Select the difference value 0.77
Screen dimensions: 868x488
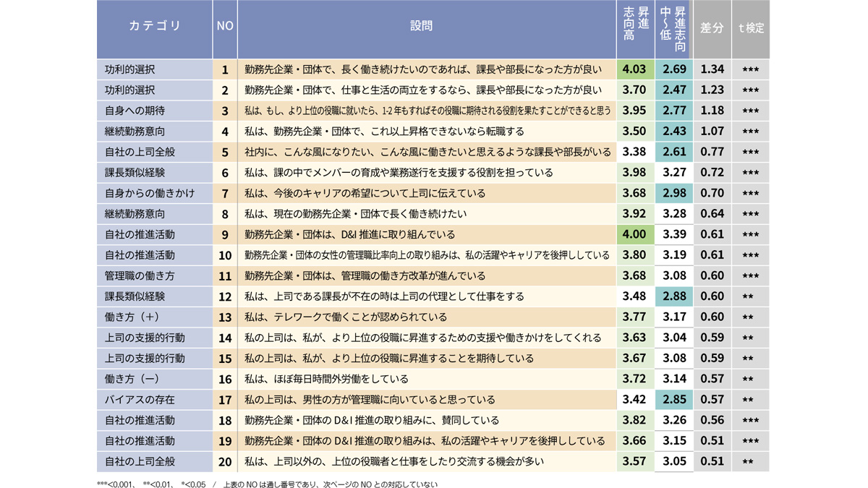(x=712, y=152)
